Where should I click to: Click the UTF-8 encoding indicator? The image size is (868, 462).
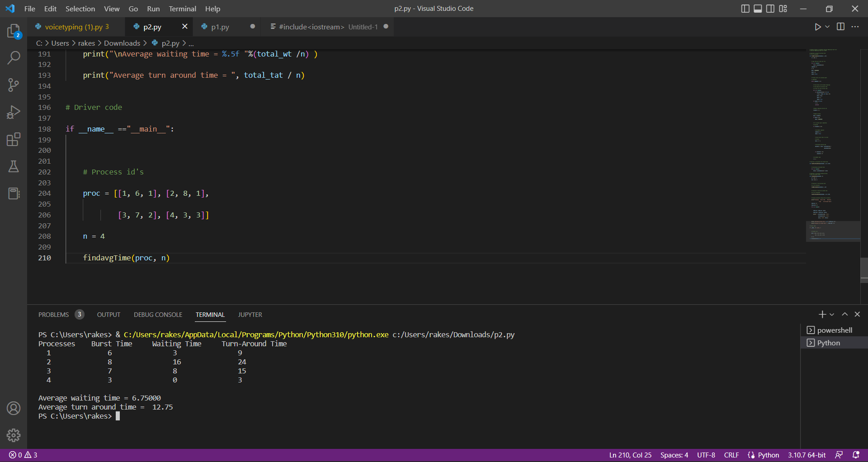[x=706, y=455]
